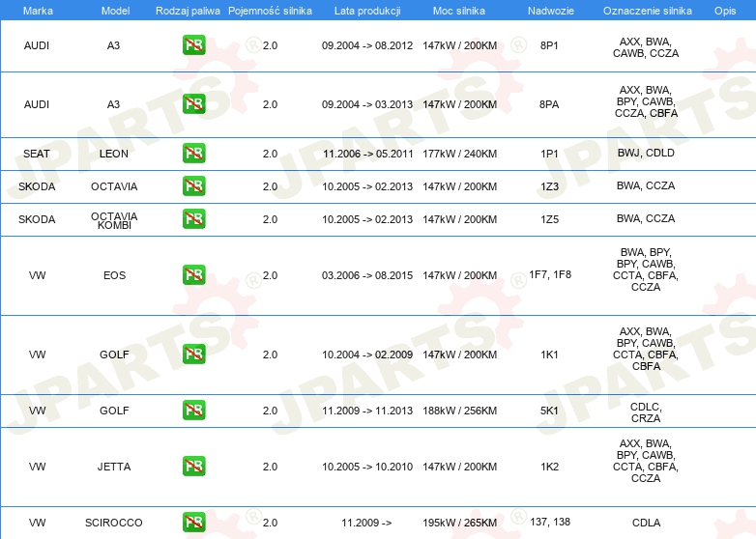Select the 10.2004 -> 02.2009 production years cell
The height and width of the screenshot is (539, 756).
(367, 355)
